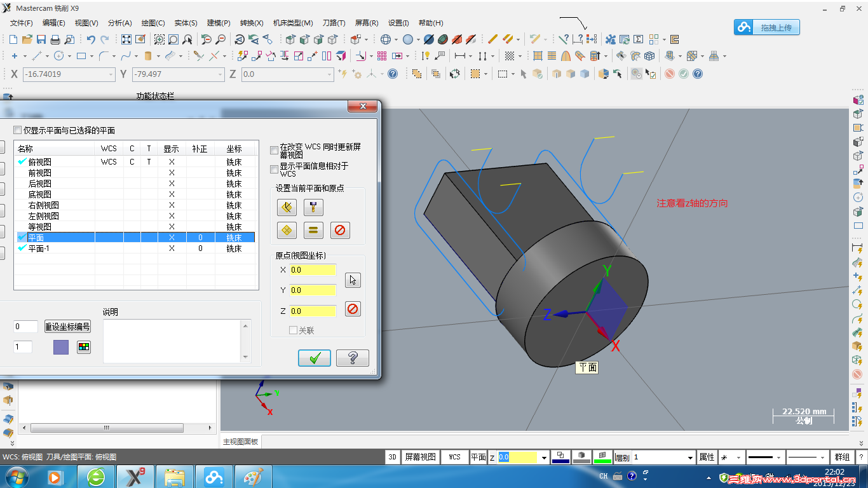Open the 实体(S) menu
The image size is (868, 488).
[185, 23]
